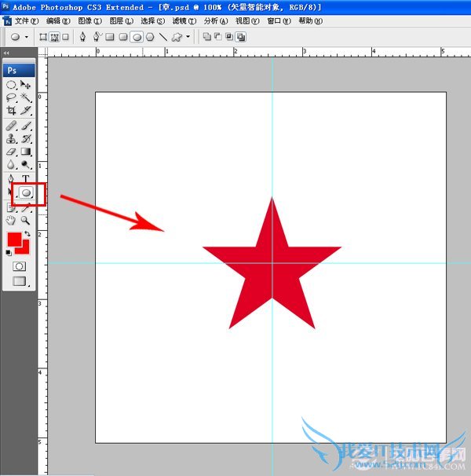Click the Ps logo atop toolbox
Image resolution: width=471 pixels, height=476 pixels.
pos(19,71)
